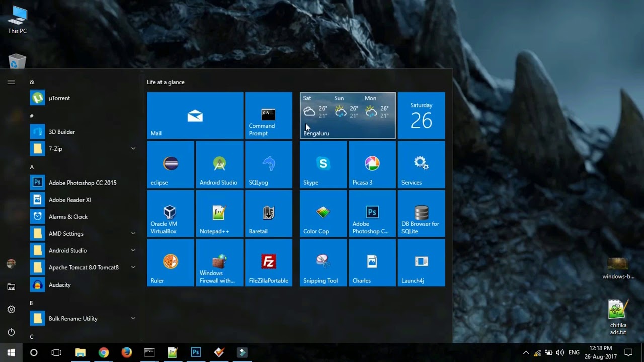Select the 'Life at a glance' group title
644x362 pixels.
pos(166,82)
